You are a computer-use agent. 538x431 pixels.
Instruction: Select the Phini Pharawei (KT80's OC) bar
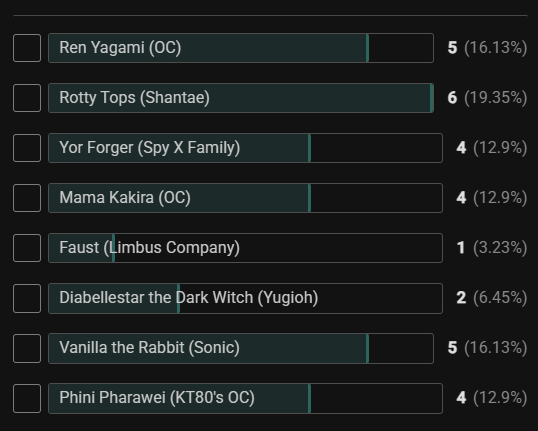point(245,398)
